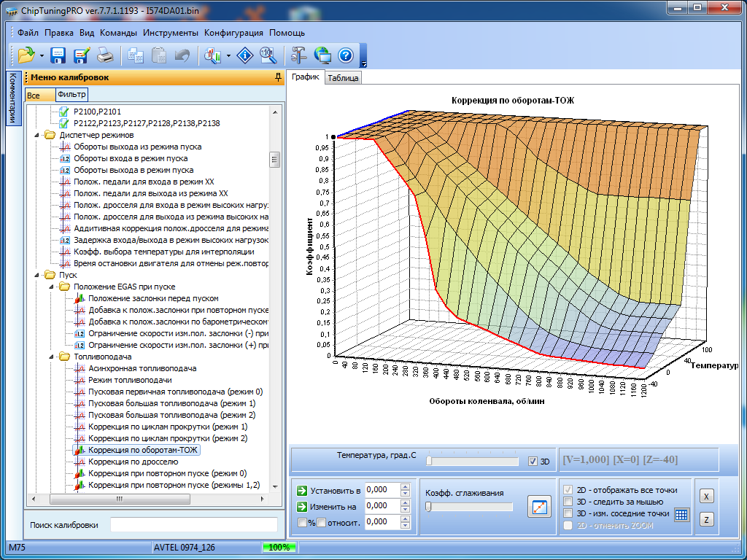Click the Save file floppy disk icon
This screenshot has width=747, height=560.
point(58,55)
